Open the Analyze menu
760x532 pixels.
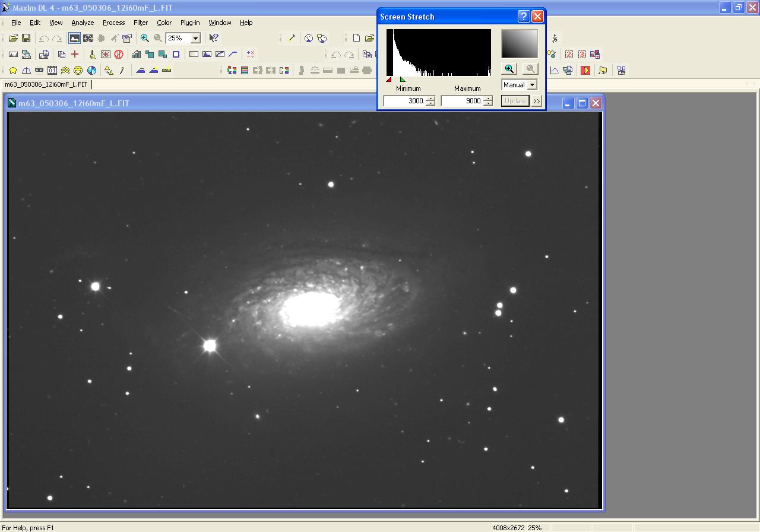coord(83,23)
